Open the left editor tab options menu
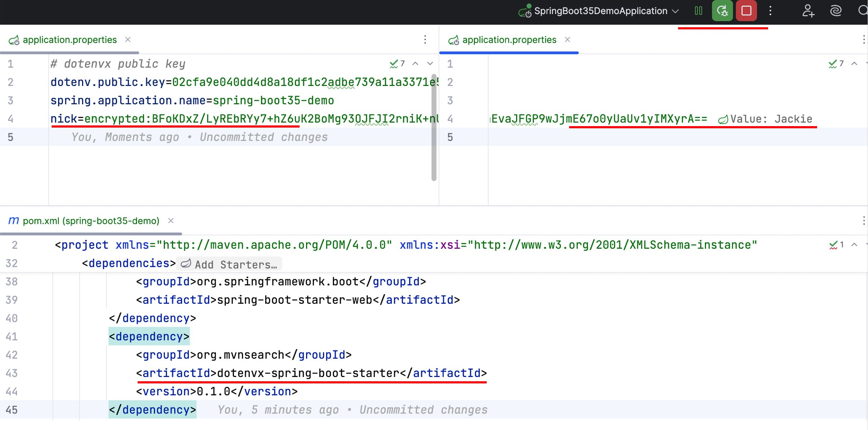 coord(425,39)
